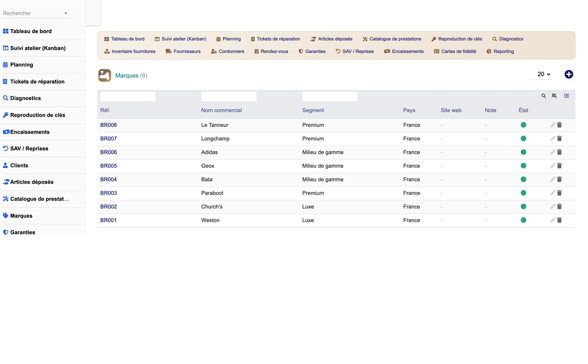Open brand reference BR008
This screenshot has width=588, height=364.
[x=109, y=125]
